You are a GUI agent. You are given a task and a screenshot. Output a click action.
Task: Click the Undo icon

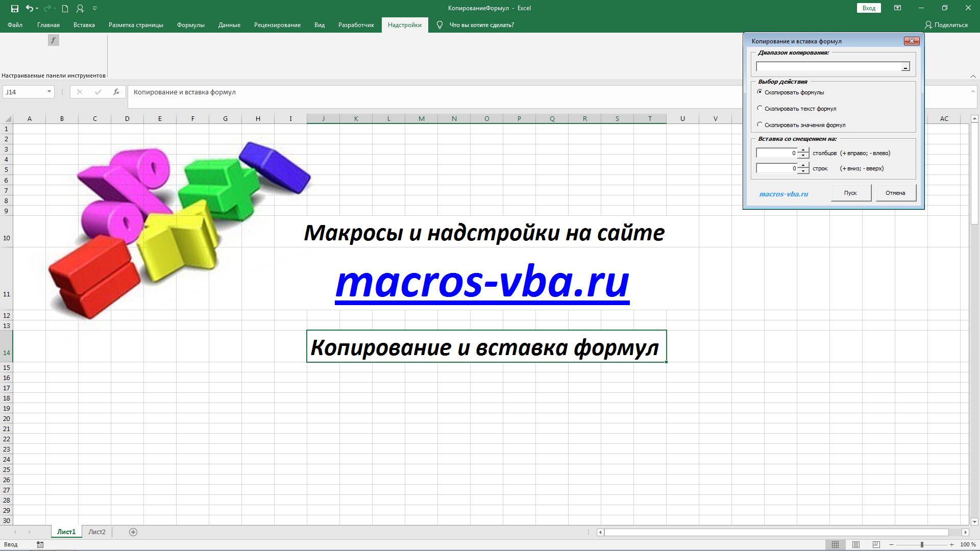pos(30,8)
